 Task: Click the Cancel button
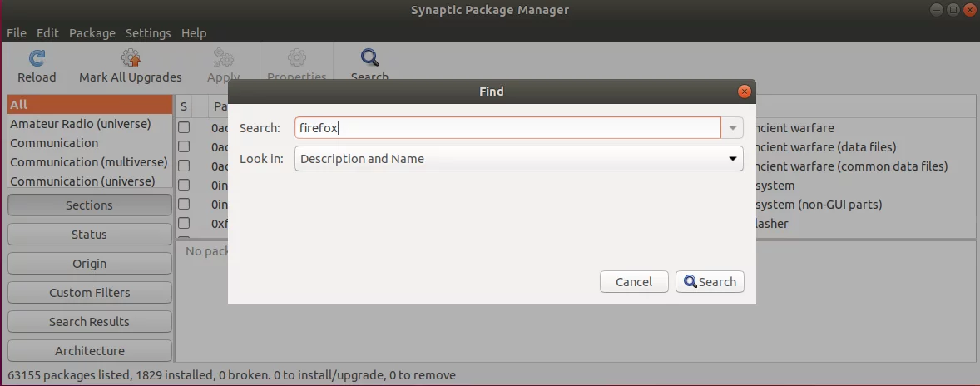634,282
